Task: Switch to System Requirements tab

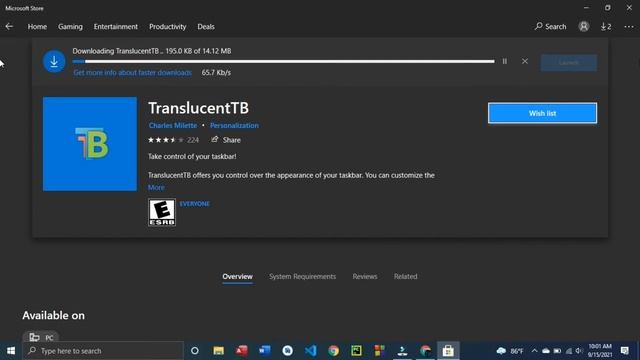Action: [x=302, y=276]
